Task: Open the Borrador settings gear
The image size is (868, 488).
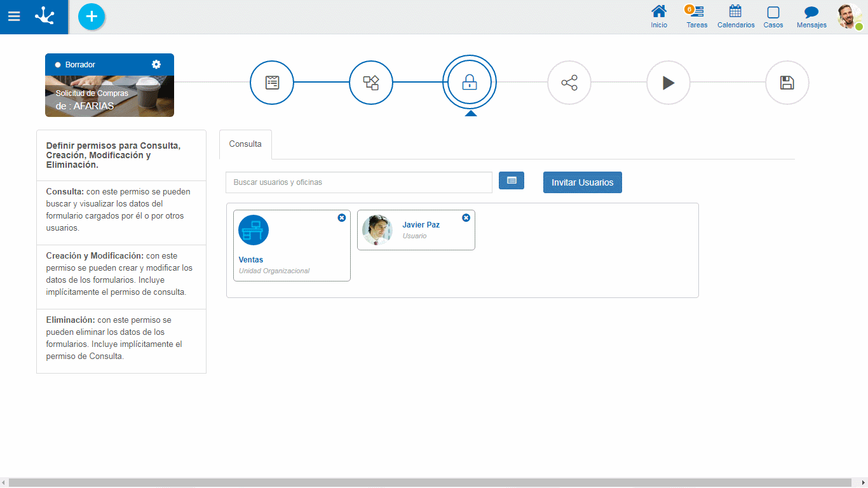Action: pyautogui.click(x=156, y=64)
